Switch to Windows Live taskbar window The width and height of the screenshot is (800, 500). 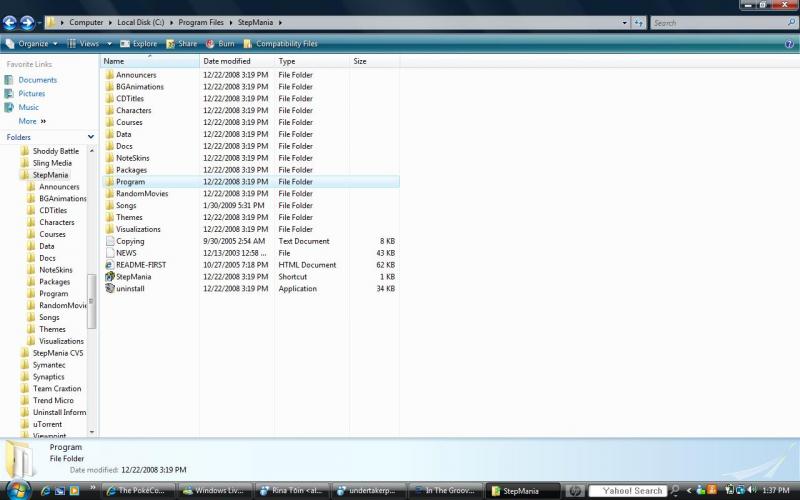(x=215, y=491)
